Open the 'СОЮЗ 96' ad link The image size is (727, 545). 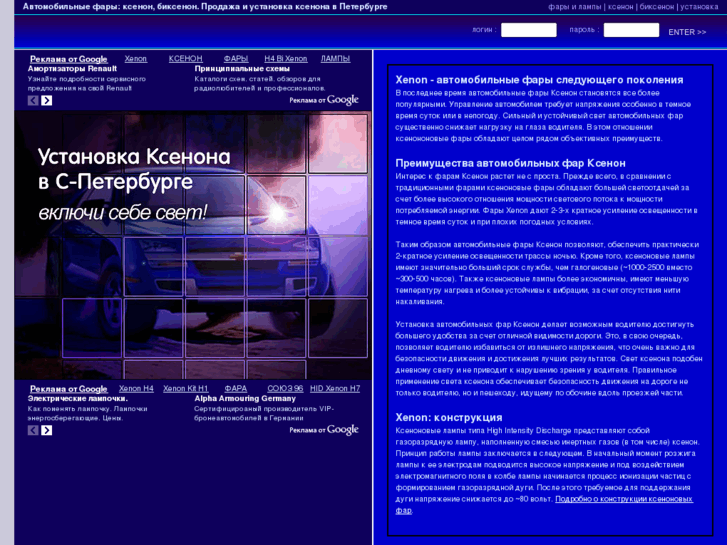tap(285, 389)
